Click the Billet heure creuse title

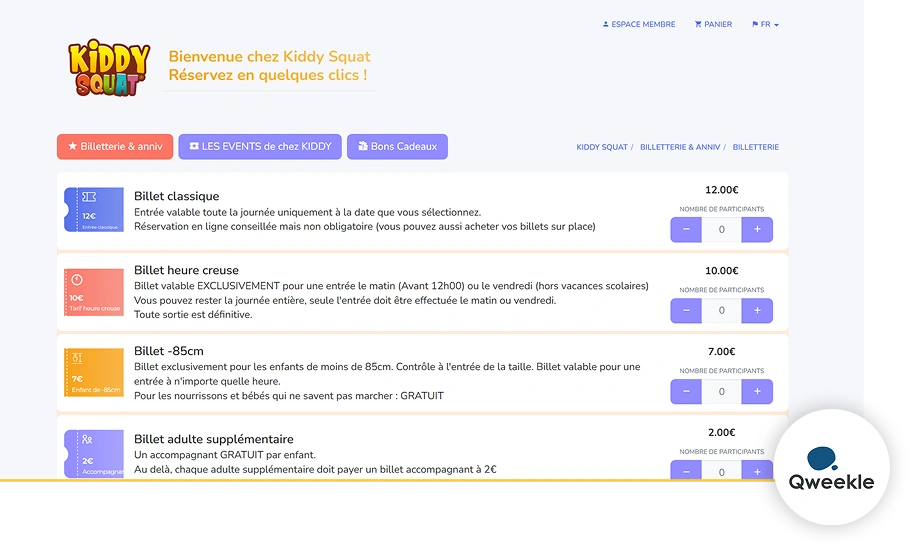pyautogui.click(x=186, y=270)
